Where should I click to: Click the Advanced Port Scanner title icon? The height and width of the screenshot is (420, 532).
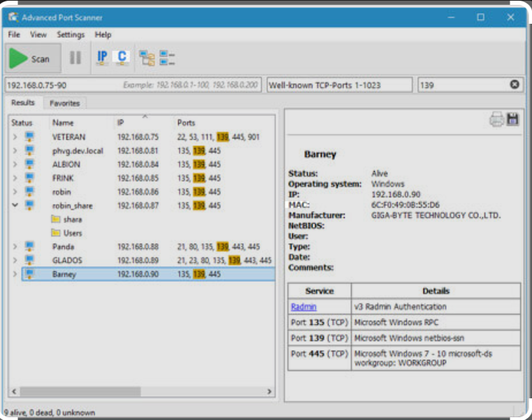point(13,17)
